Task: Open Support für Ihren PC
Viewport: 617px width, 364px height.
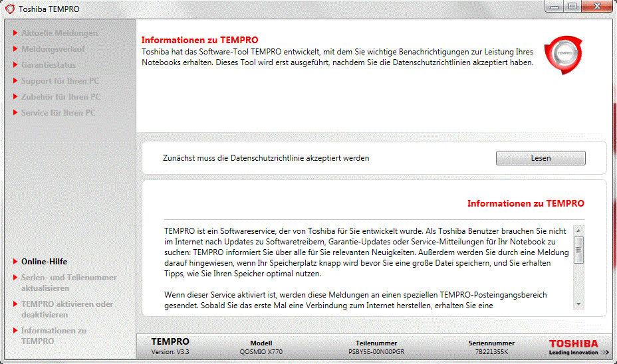Action: pyautogui.click(x=60, y=81)
